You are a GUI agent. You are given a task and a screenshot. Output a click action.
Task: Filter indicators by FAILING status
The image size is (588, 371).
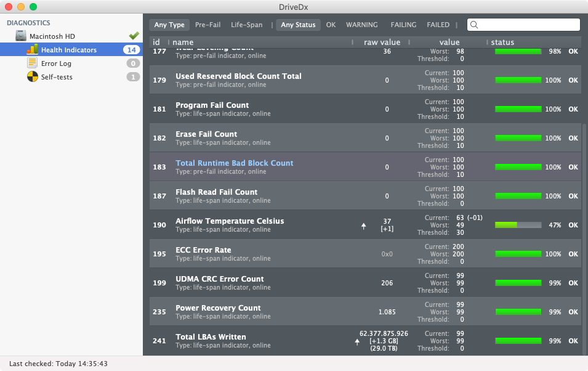coord(403,25)
